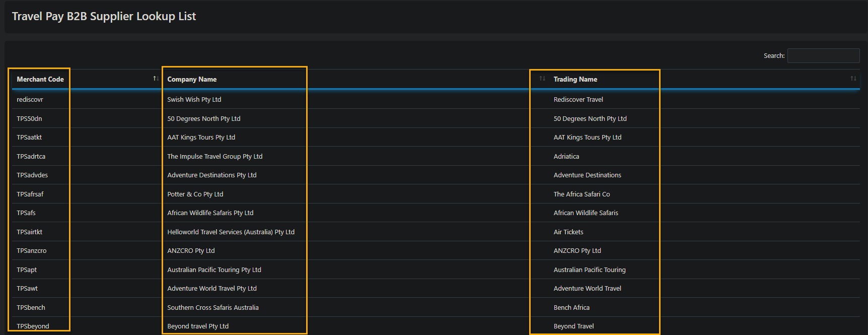
Task: Click the Merchant Code sort arrows icon
Action: point(156,79)
